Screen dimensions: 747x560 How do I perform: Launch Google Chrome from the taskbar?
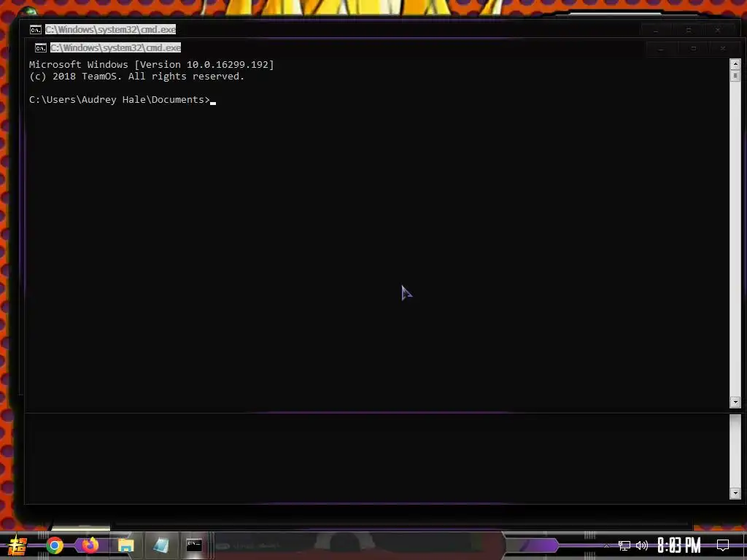[55, 545]
